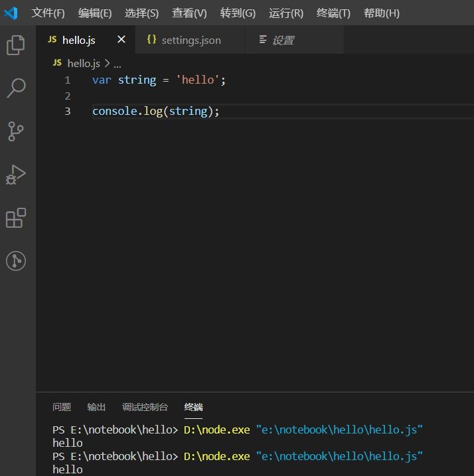Close the hello.js editor tab
The height and width of the screenshot is (476, 474).
(121, 40)
